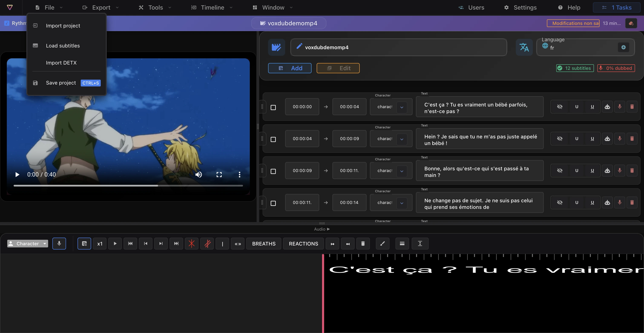Choose Import project from File menu
The image size is (644, 333).
(66, 26)
